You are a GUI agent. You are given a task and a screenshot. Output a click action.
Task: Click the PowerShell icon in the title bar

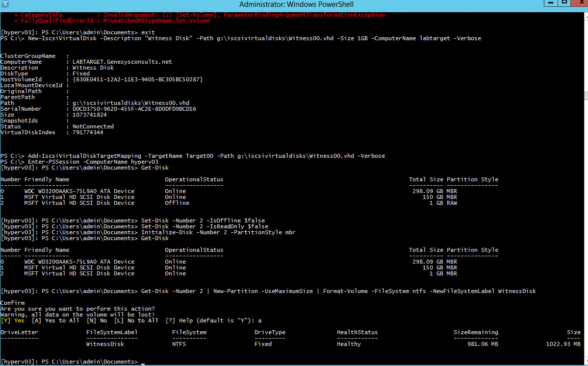[x=6, y=4]
